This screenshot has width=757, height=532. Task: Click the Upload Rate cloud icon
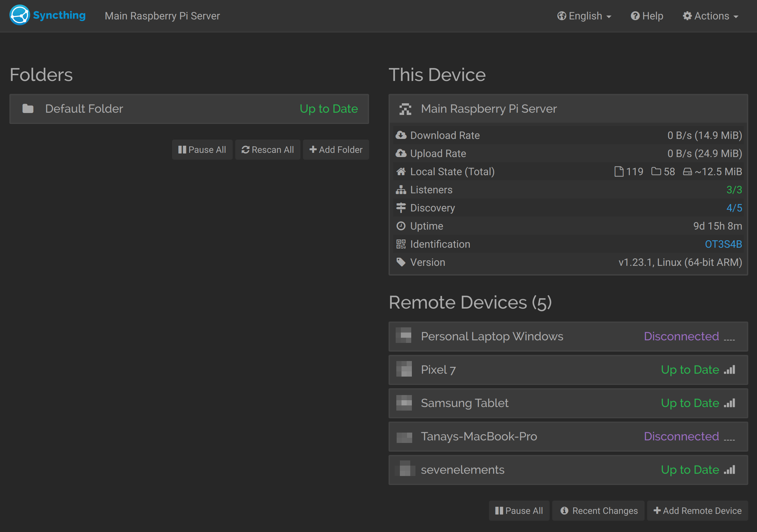click(x=401, y=153)
